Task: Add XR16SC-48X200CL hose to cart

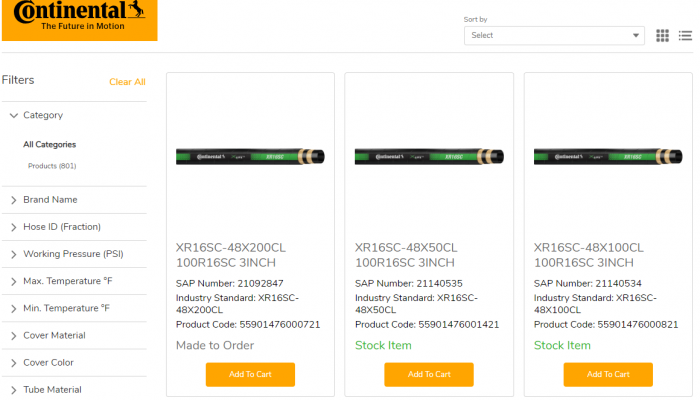Action: point(250,374)
